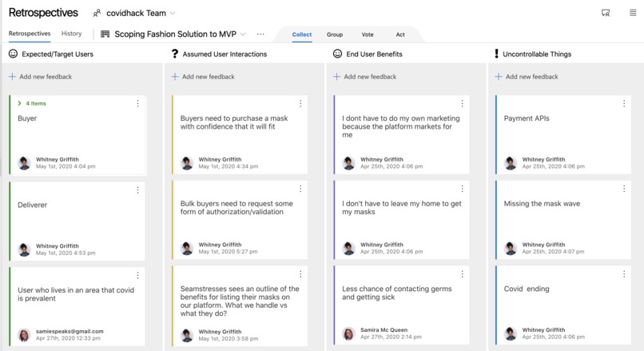Viewport: 644px width, 351px height.
Task: Click the question mark icon of Assumed User Interactions
Action: pos(174,54)
